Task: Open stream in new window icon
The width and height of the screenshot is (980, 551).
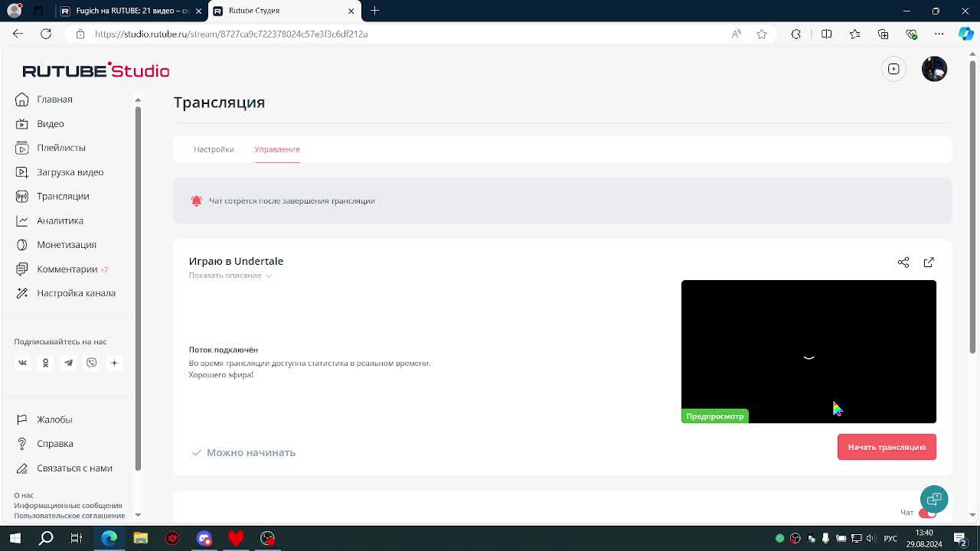Action: [929, 262]
